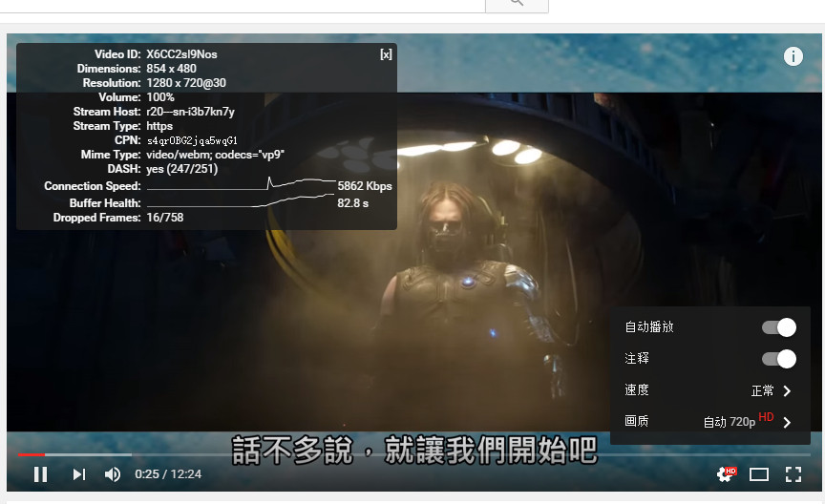The width and height of the screenshot is (825, 504).
Task: Click the Buffer Health value 82.8 s
Action: pyautogui.click(x=352, y=203)
